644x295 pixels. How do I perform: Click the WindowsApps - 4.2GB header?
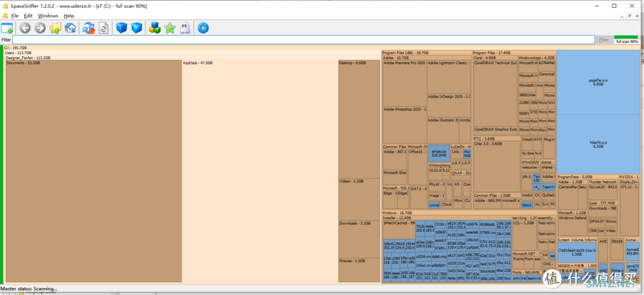[x=537, y=58]
